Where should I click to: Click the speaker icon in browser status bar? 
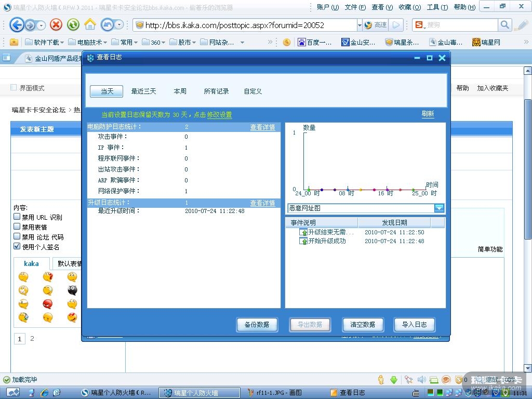click(x=421, y=380)
